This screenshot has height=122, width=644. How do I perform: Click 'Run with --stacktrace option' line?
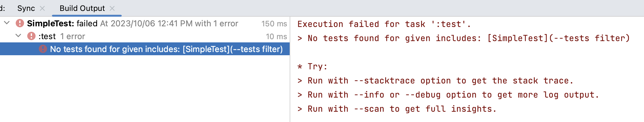(x=435, y=81)
